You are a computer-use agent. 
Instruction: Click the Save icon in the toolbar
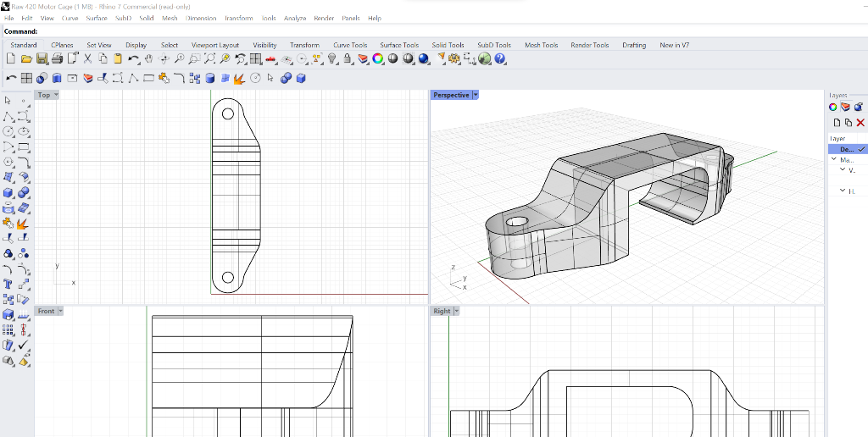pos(42,58)
